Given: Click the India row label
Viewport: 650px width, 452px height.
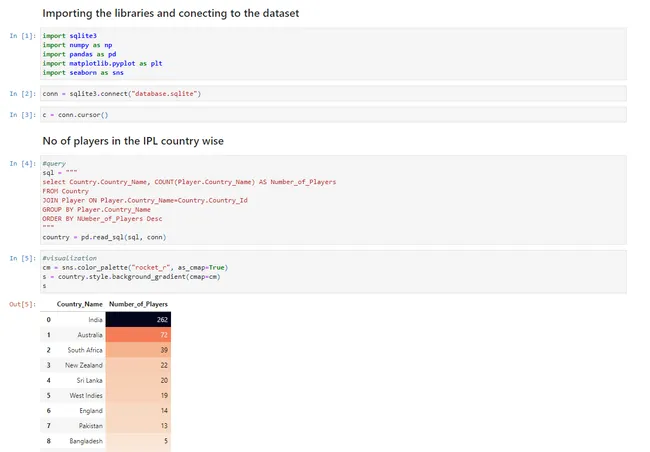Looking at the screenshot, I should [95, 319].
